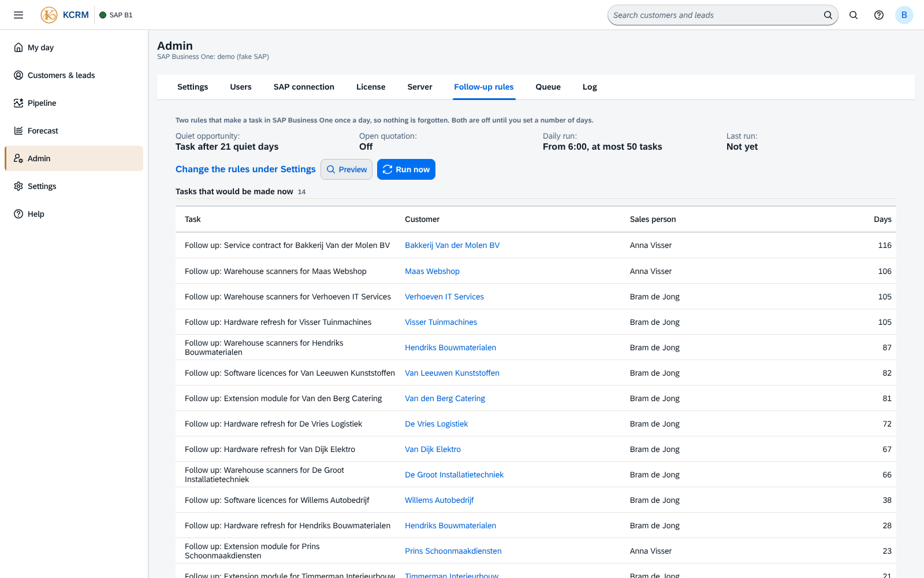Image resolution: width=924 pixels, height=578 pixels.
Task: Select the Hardware refresh for Van Dijk Elektro task text
Action: coord(270,449)
